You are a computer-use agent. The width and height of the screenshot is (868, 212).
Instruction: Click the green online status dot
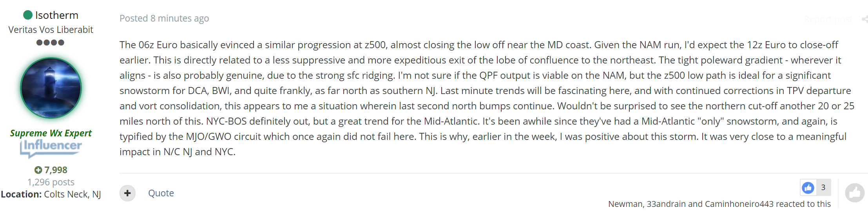point(28,15)
